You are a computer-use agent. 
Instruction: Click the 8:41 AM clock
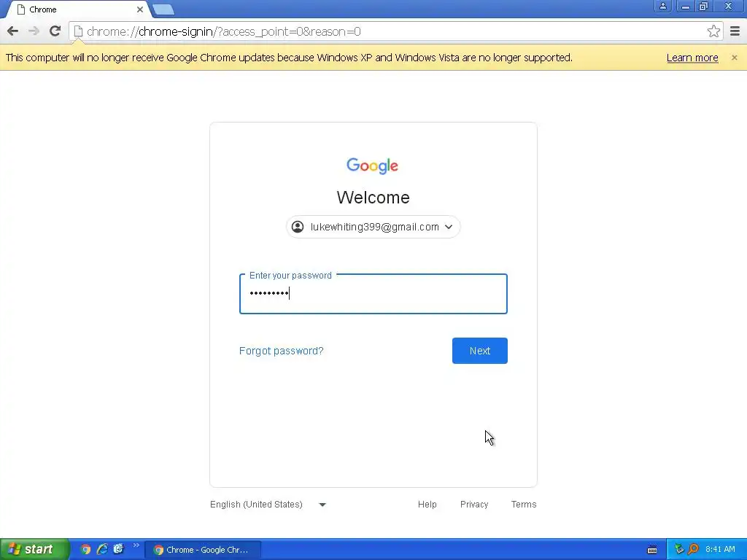[720, 550]
